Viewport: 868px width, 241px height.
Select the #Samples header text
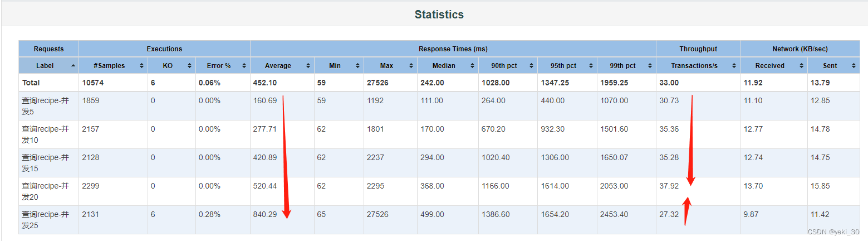click(109, 66)
